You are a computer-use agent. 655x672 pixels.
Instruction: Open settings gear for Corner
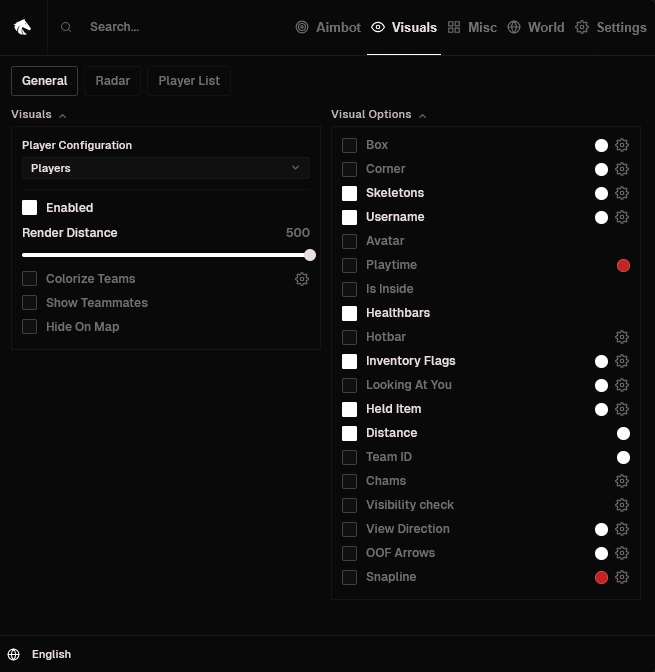pos(622,169)
